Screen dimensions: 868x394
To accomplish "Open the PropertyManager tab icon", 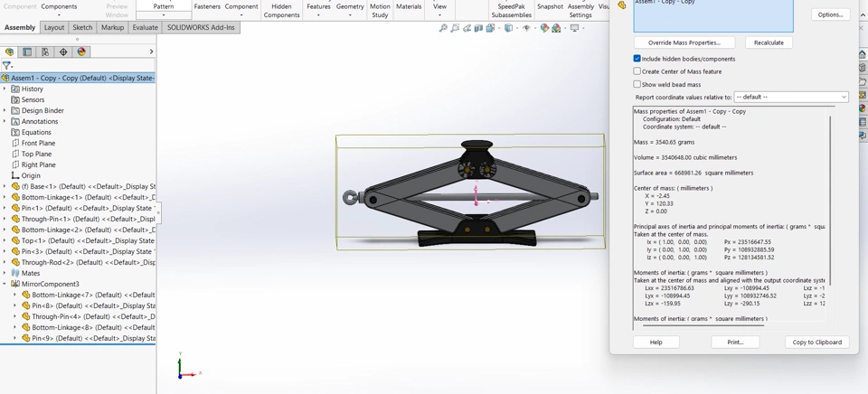I will (x=26, y=52).
